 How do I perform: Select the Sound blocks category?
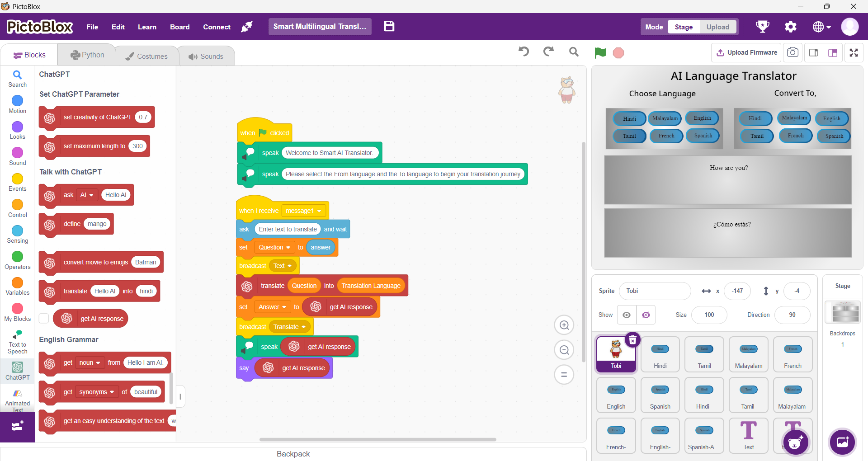click(x=17, y=156)
